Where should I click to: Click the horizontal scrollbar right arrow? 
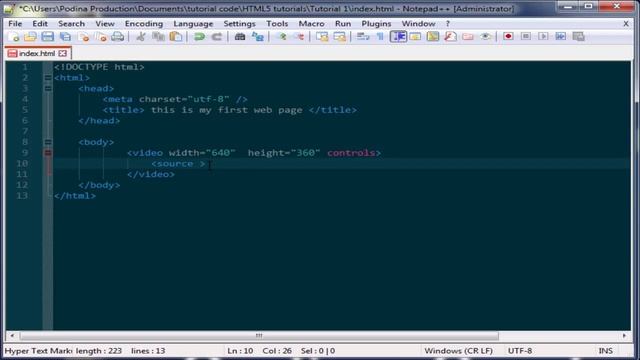[x=624, y=336]
